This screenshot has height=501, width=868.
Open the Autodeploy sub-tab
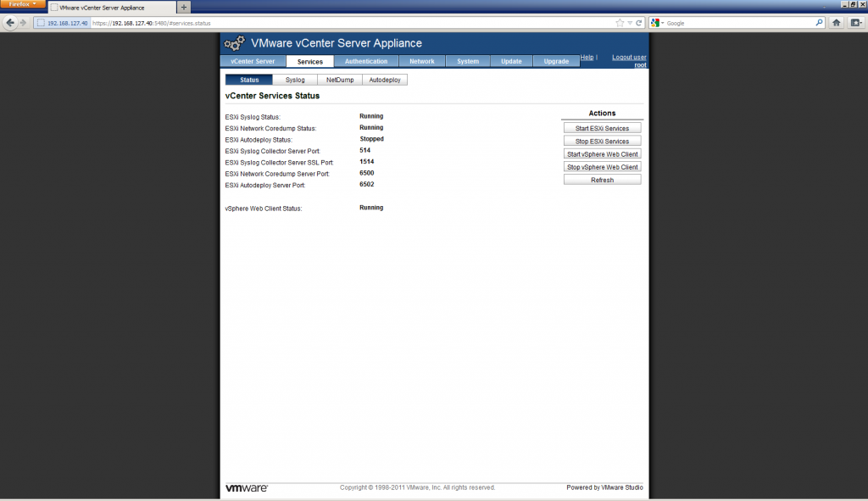(x=385, y=80)
